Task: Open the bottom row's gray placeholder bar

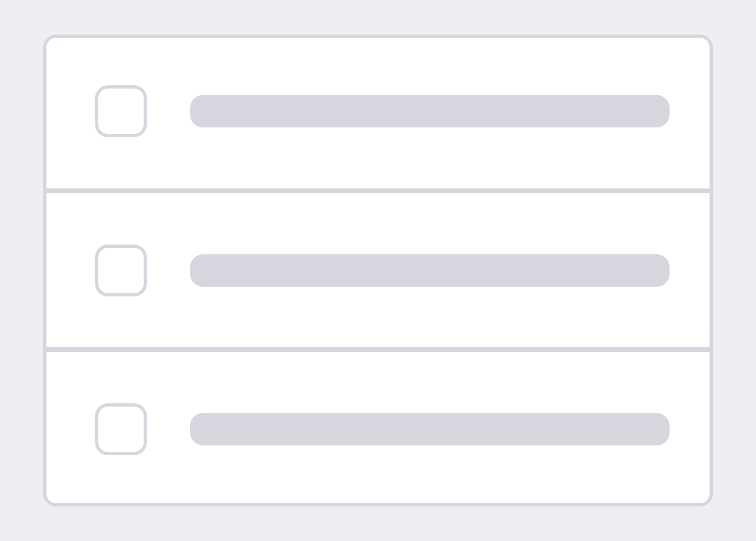Action: click(x=429, y=429)
